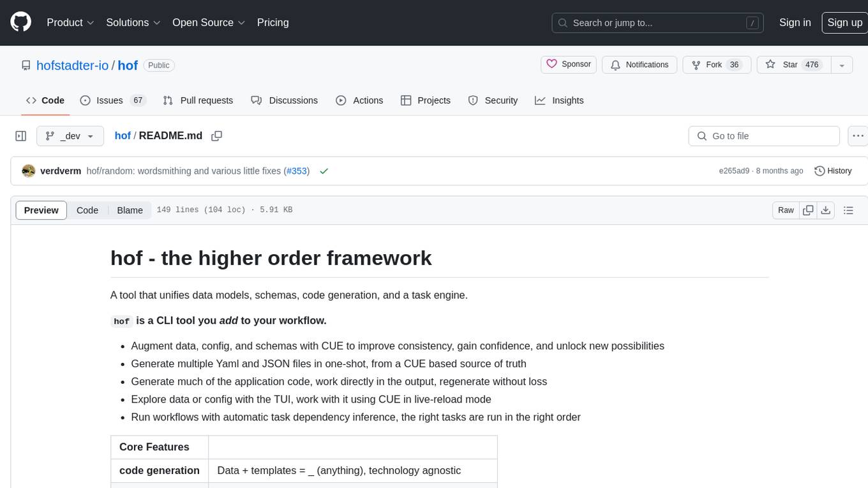Select the Pull requests tab
The image size is (868, 488).
(198, 100)
